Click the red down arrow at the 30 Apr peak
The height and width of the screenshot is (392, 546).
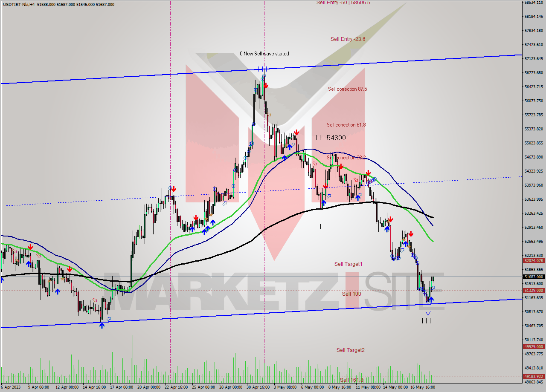click(x=266, y=86)
